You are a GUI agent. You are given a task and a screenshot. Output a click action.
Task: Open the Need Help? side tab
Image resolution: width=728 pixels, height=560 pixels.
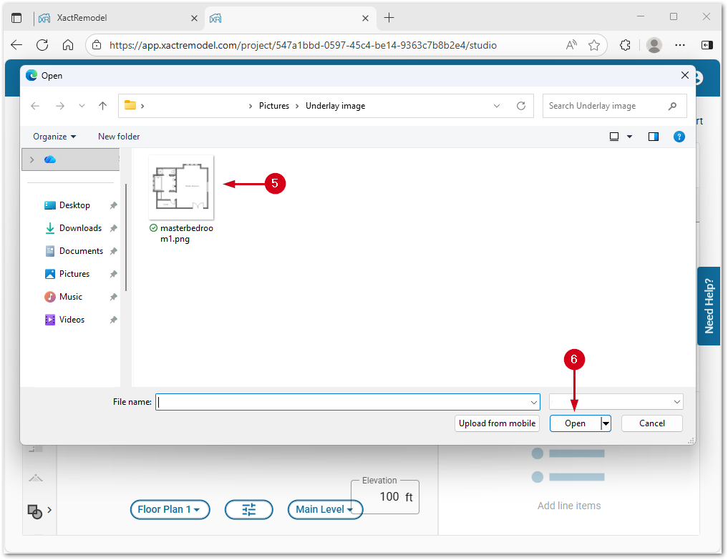(x=709, y=306)
